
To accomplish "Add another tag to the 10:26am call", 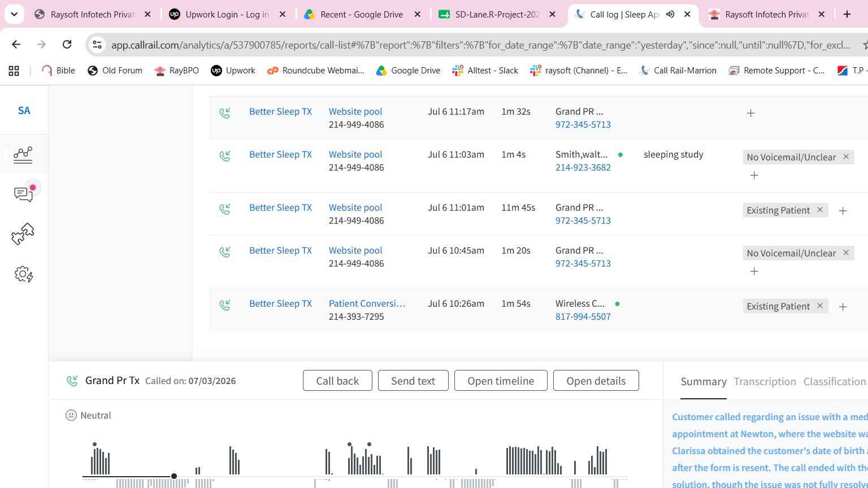I will tap(843, 307).
